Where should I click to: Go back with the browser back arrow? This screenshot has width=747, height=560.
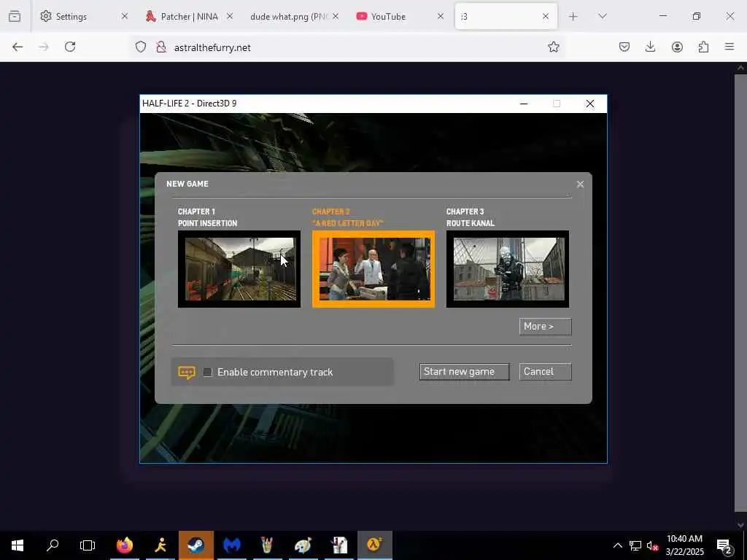[x=18, y=47]
